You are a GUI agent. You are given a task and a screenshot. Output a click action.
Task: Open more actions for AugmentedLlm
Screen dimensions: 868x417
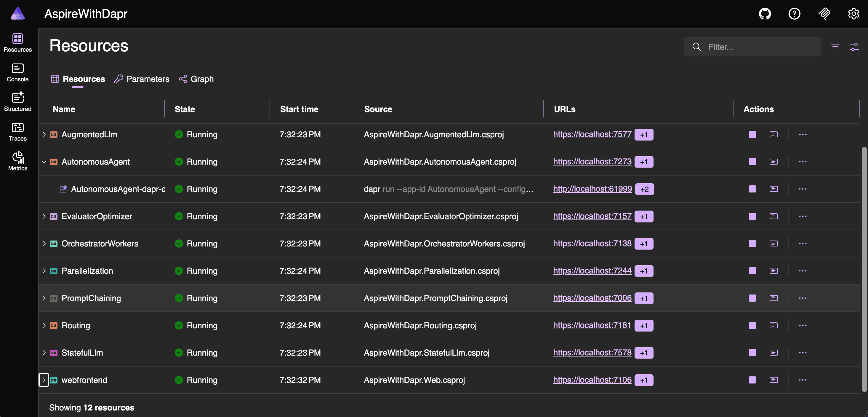(803, 134)
